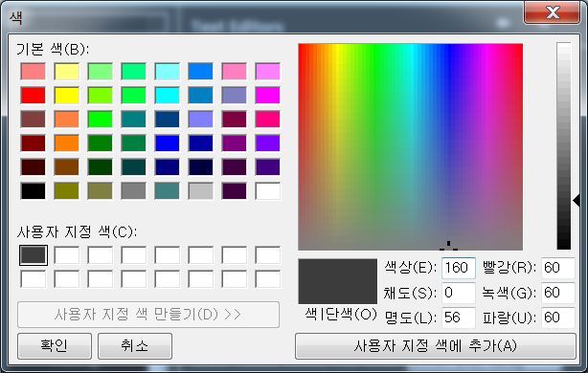The width and height of the screenshot is (588, 373).
Task: Click the 빨강(R) red value field
Action: (x=558, y=268)
